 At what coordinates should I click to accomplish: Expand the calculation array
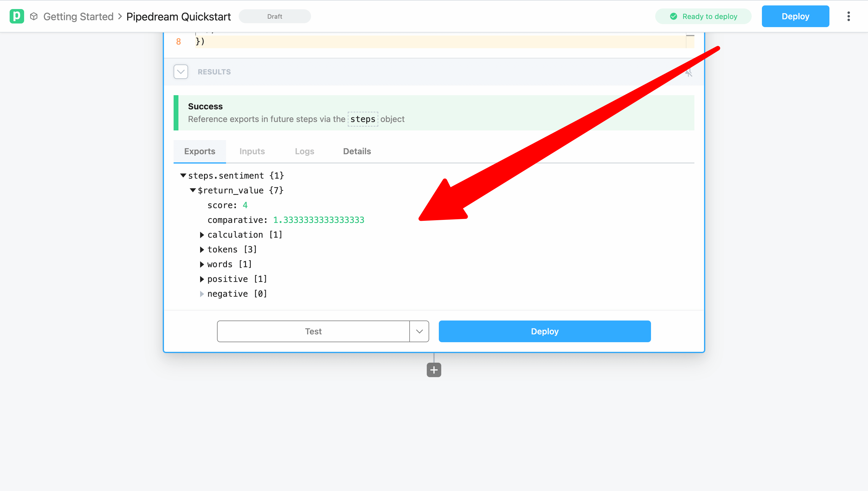click(202, 235)
